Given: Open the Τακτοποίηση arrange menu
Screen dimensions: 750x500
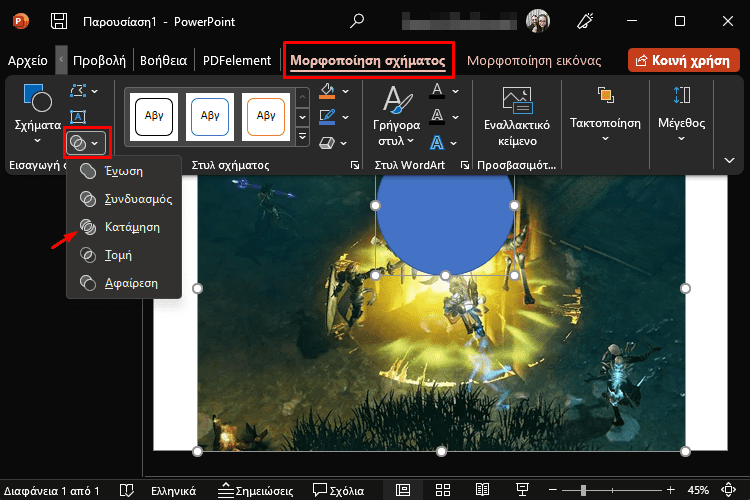Looking at the screenshot, I should [605, 114].
